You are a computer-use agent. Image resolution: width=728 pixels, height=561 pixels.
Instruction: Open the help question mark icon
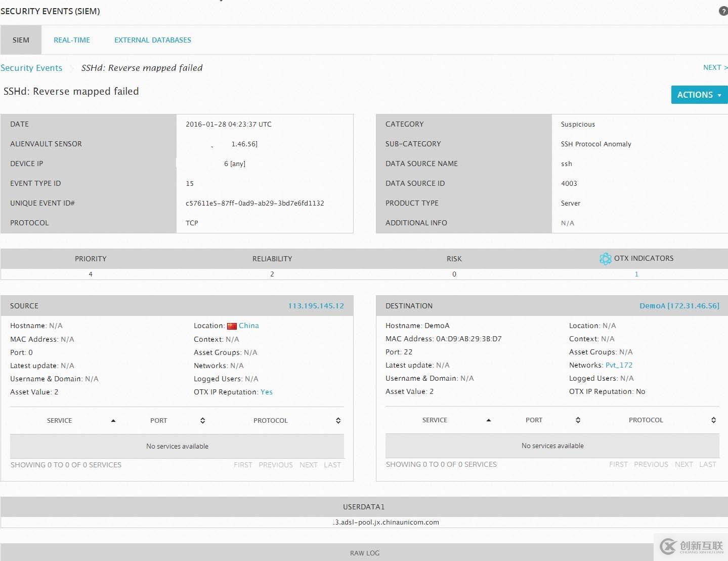pyautogui.click(x=723, y=11)
